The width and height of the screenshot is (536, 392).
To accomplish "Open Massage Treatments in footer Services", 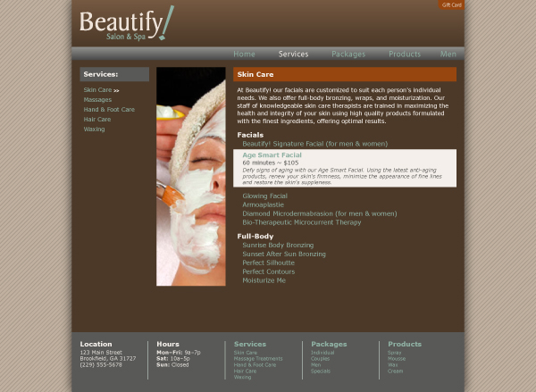I will [x=258, y=358].
